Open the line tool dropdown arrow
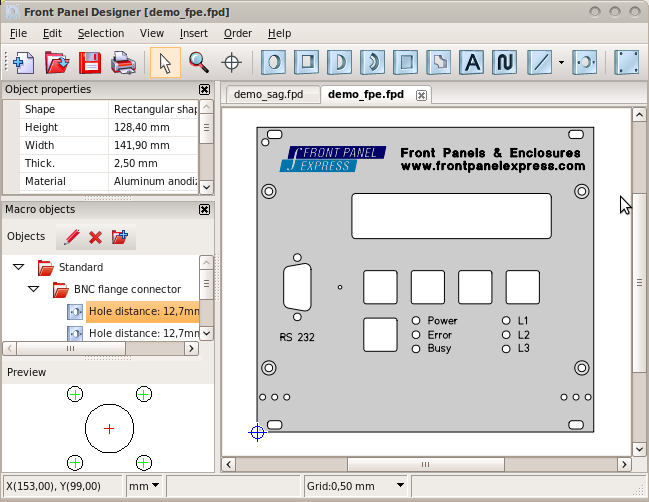 [561, 63]
